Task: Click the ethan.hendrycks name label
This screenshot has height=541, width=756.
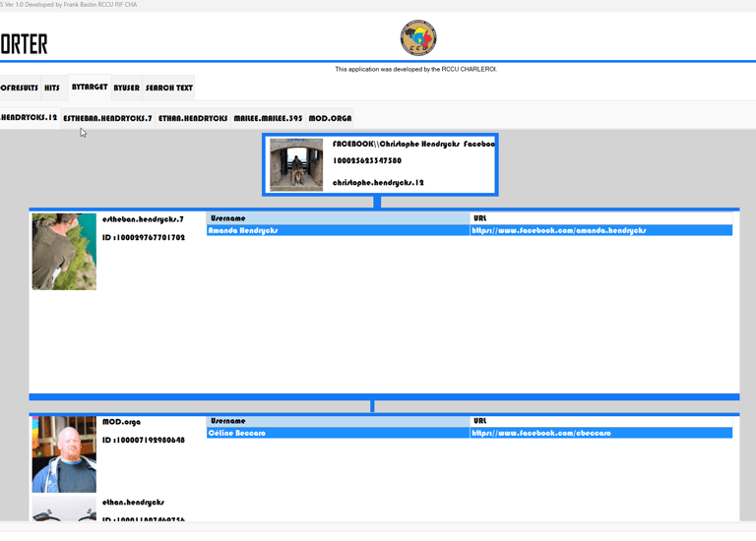Action: point(133,502)
